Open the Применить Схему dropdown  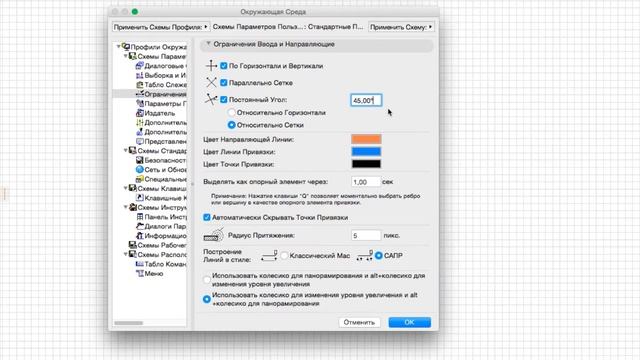click(401, 27)
